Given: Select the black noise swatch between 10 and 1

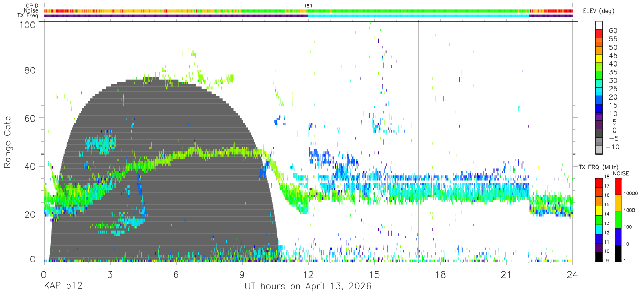Looking at the screenshot, I should pos(618,253).
